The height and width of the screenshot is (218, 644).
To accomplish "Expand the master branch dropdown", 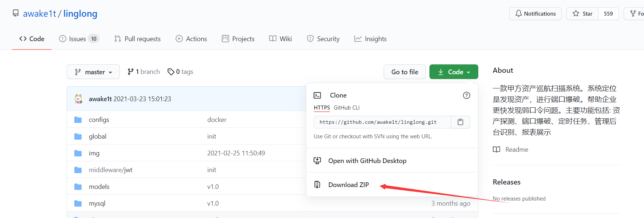I will 93,72.
